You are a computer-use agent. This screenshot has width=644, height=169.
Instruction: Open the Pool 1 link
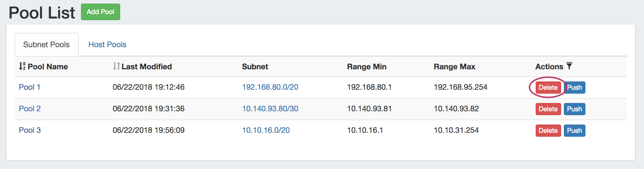(30, 87)
